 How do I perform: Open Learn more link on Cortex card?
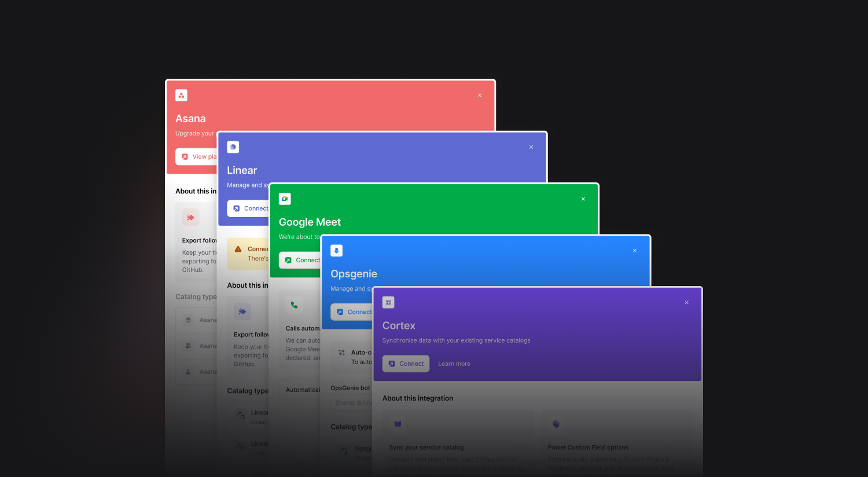coord(454,364)
